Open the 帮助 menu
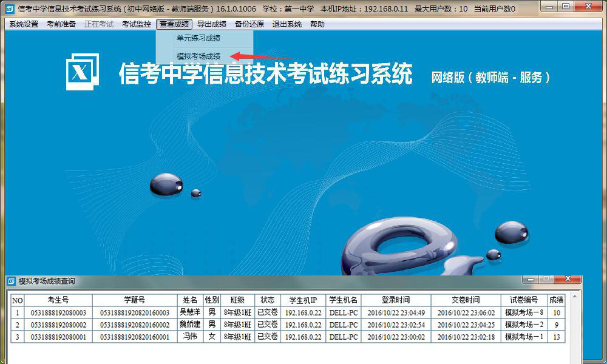Image resolution: width=607 pixels, height=364 pixels. 317,24
